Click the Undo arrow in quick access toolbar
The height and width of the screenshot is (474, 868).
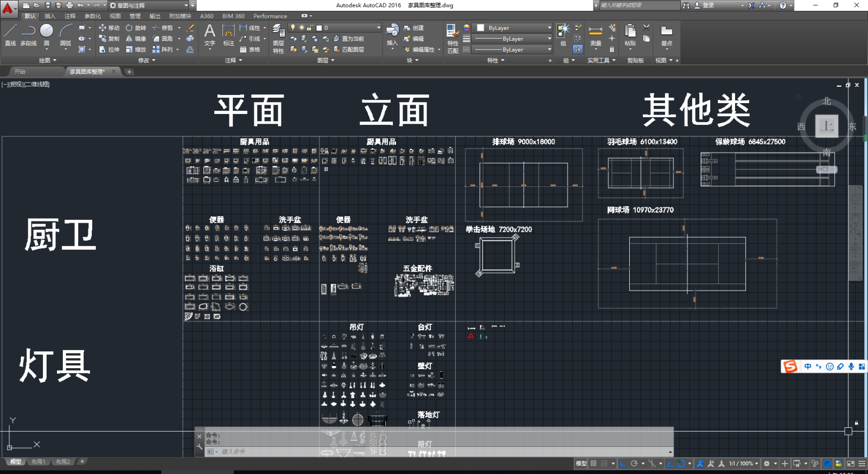point(80,5)
